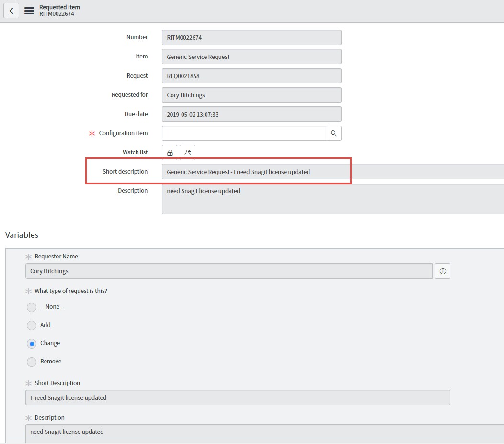Open the additional actions hamburger menu

point(29,11)
